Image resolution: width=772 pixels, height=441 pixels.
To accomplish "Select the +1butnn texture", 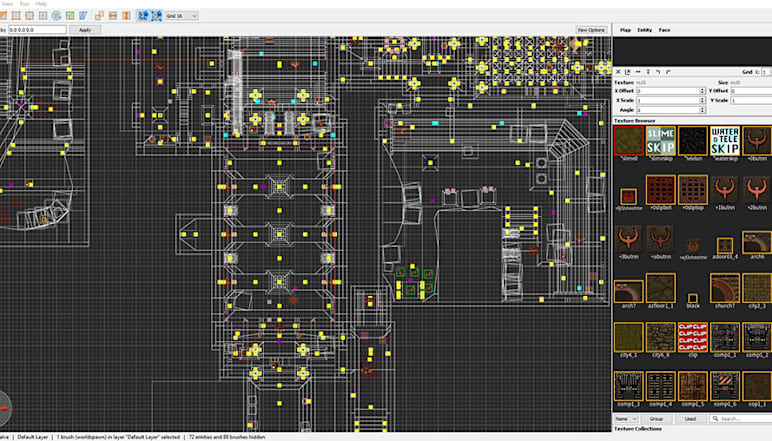I will click(x=725, y=189).
